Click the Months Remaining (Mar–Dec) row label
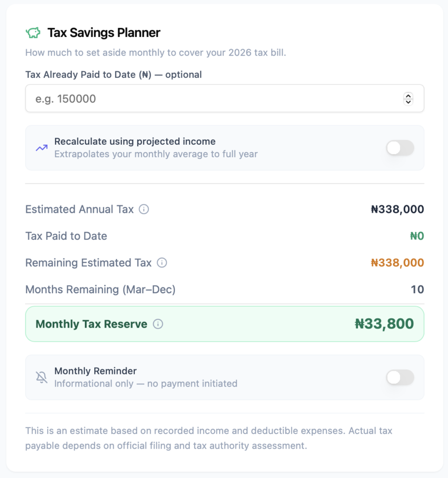448x478 pixels. coord(100,290)
